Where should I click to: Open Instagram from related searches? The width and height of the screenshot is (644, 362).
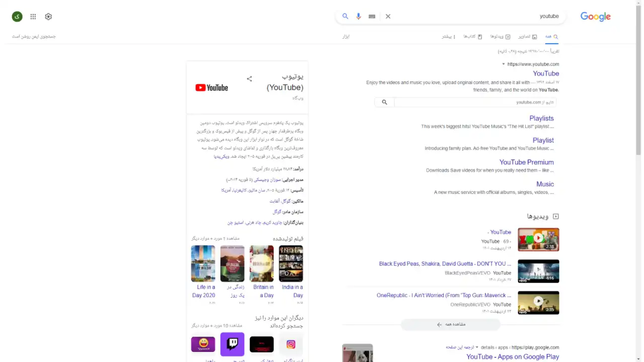291,344
